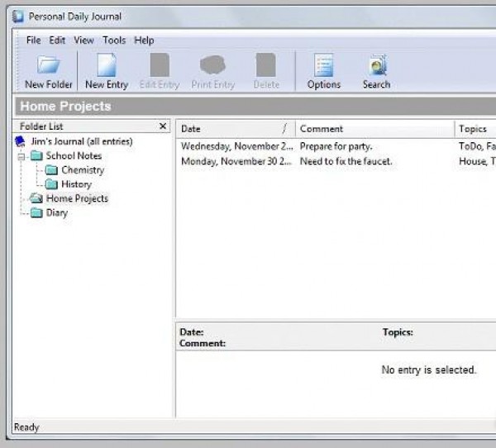Click the 'No entry is selected.' message
This screenshot has height=448, width=496.
429,369
